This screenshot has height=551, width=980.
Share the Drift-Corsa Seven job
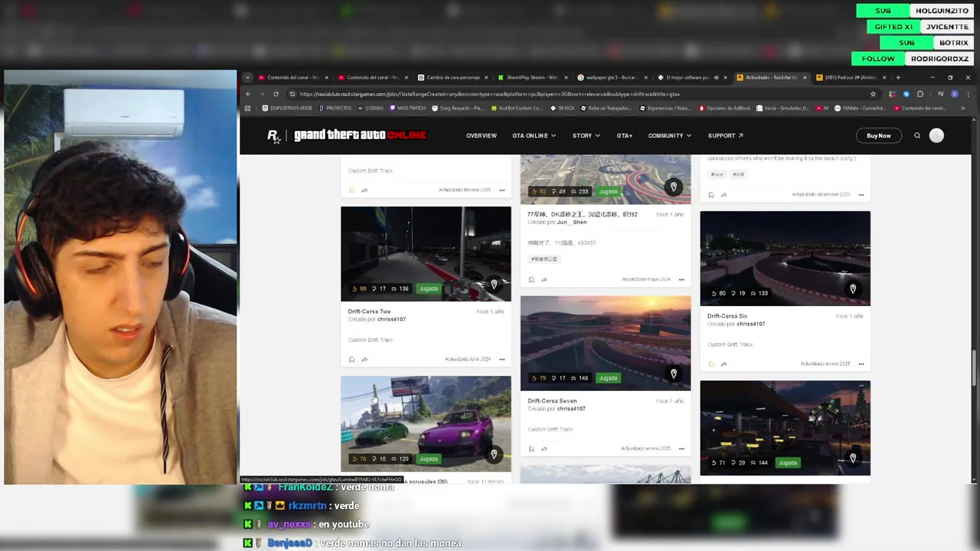(544, 448)
